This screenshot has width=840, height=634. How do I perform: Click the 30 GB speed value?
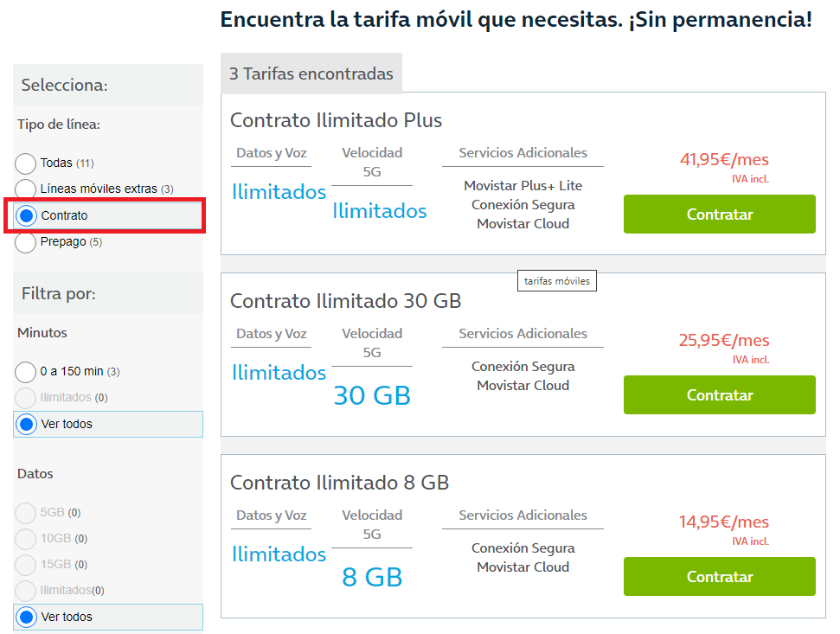tap(372, 395)
